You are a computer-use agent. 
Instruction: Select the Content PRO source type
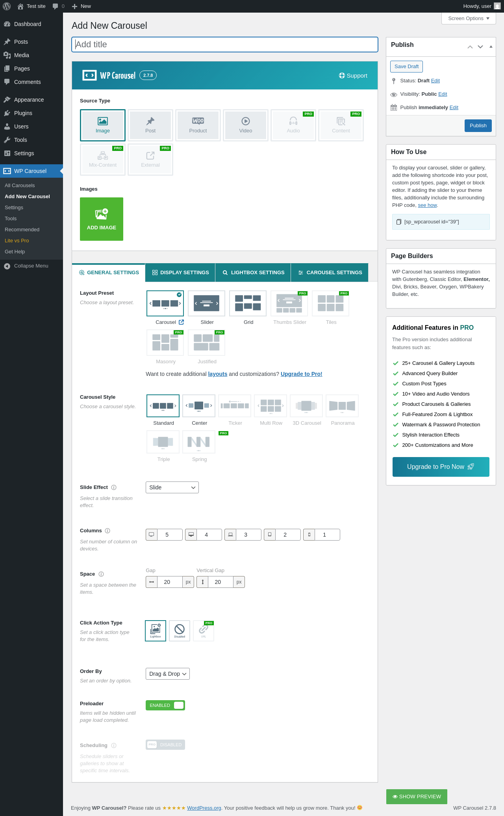click(x=341, y=125)
